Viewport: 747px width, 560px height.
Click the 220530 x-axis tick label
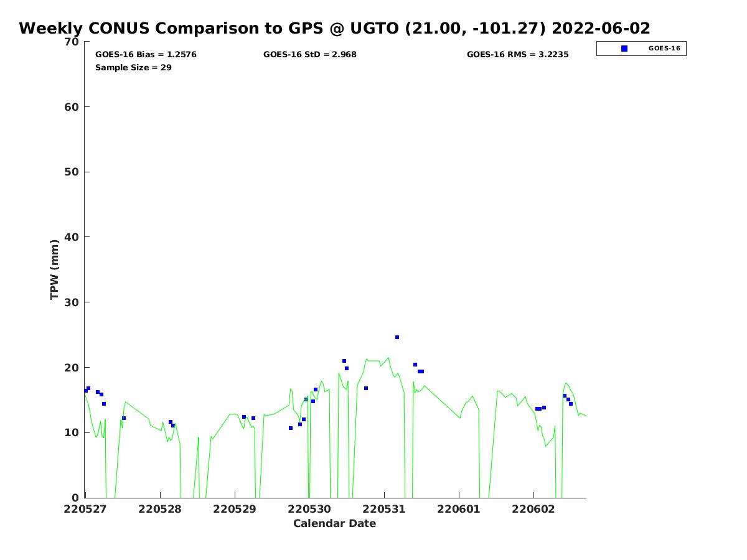coord(309,509)
